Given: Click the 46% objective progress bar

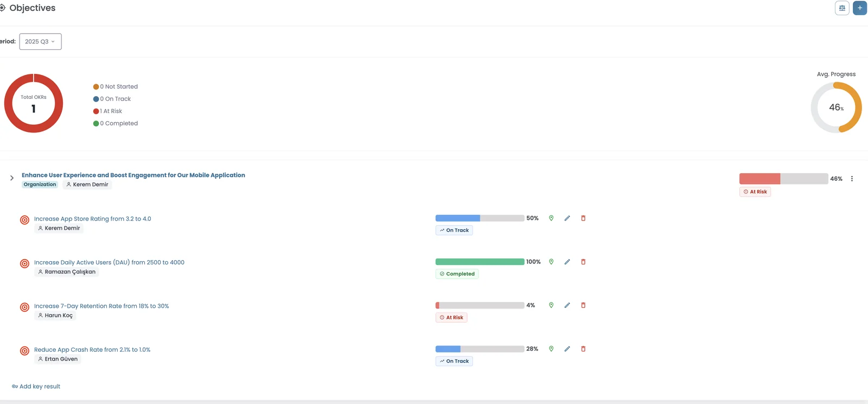Looking at the screenshot, I should click(x=783, y=179).
